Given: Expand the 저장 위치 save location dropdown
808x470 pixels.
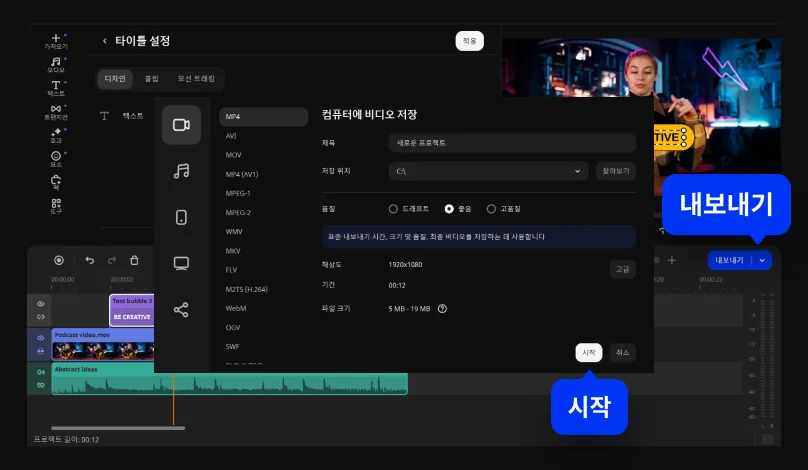Looking at the screenshot, I should (578, 171).
